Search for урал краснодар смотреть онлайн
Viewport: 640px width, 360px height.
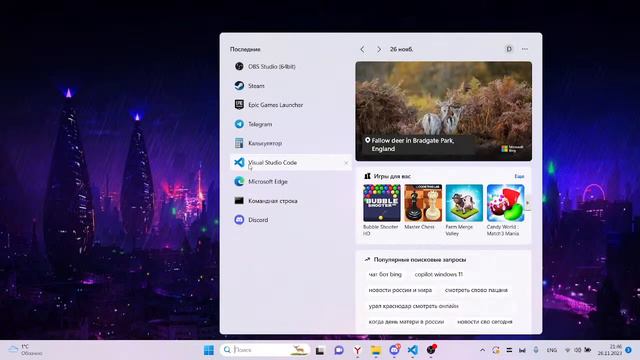(x=413, y=306)
